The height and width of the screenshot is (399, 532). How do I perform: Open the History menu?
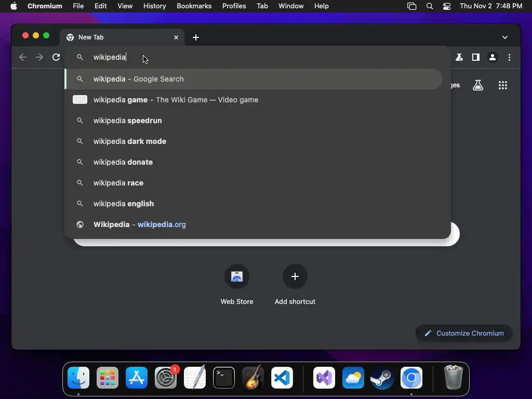154,6
